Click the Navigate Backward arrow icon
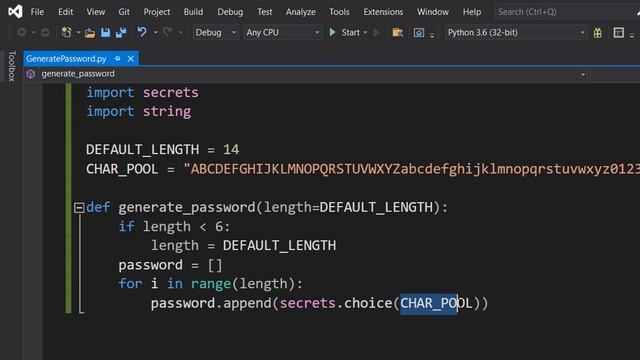 pos(21,32)
